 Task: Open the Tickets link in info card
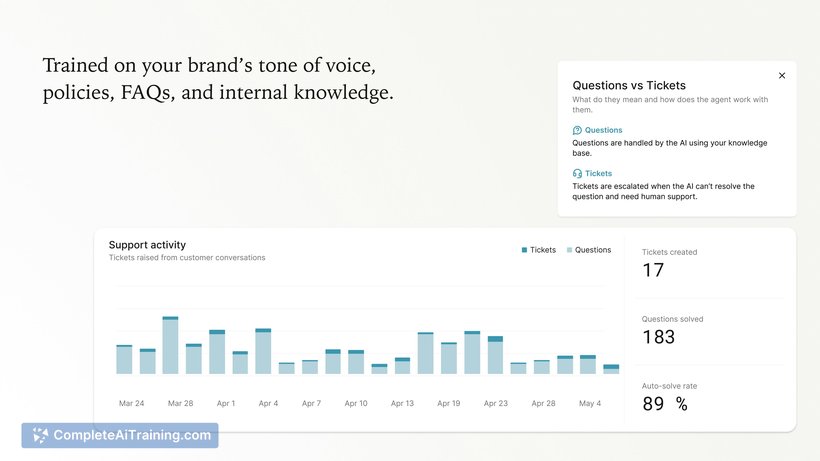pos(598,173)
